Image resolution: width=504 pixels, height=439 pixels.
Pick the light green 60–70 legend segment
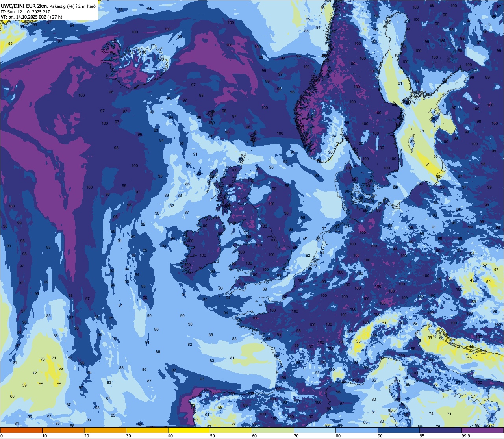pos(273,430)
